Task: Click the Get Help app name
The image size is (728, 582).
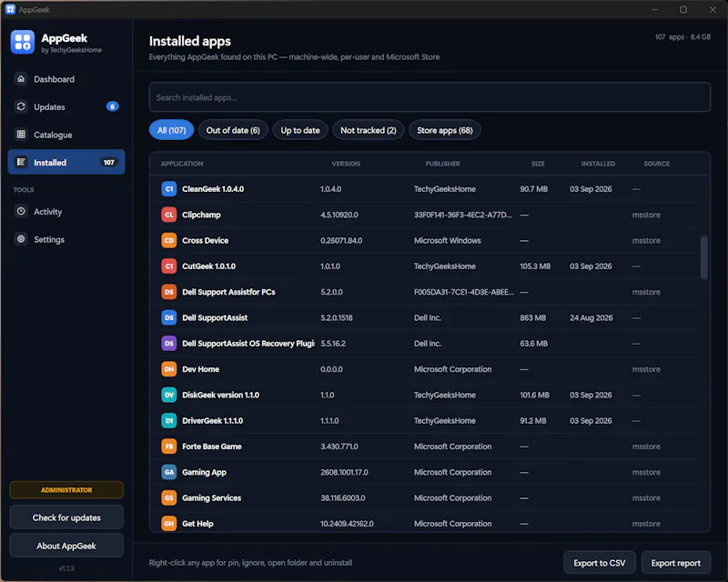Action: (x=197, y=524)
